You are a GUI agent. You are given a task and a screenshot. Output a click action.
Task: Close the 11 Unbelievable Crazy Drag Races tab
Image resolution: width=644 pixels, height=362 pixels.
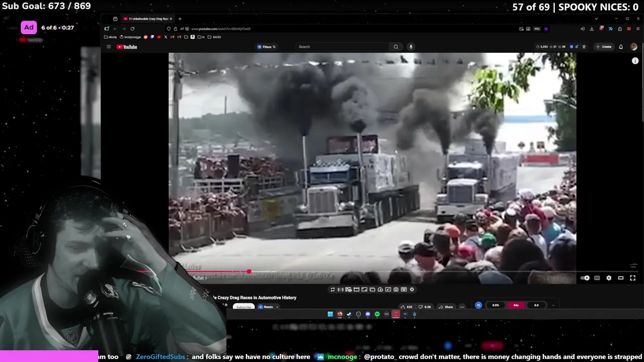click(x=171, y=19)
